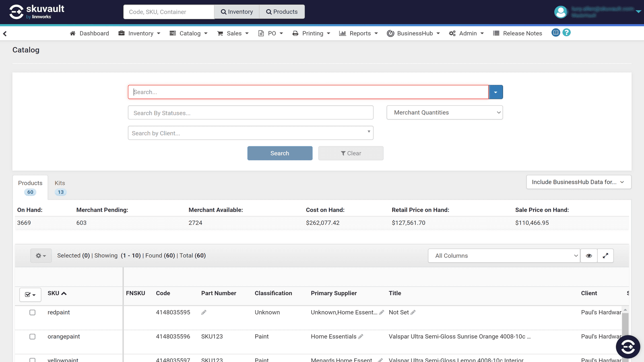This screenshot has width=644, height=362.
Task: Check the orangepaint row checkbox
Action: 32,337
